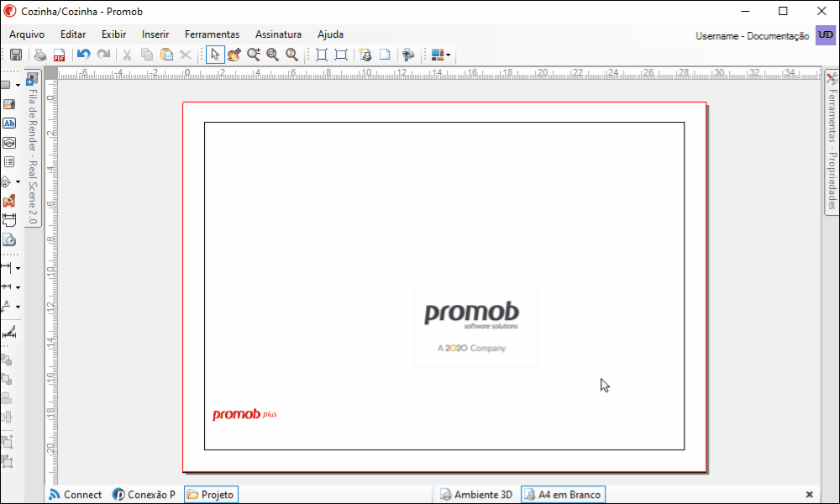Click the fit page frame icon
Screen dimensions: 840x504
[x=322, y=55]
